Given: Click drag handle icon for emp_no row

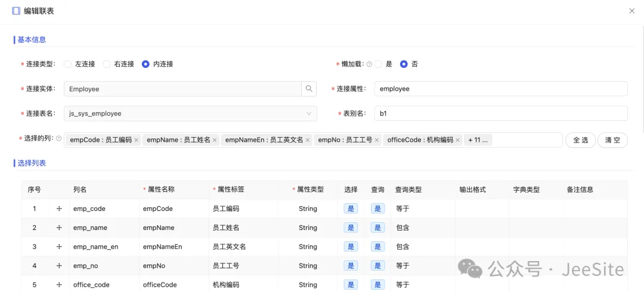Looking at the screenshot, I should click(59, 266).
